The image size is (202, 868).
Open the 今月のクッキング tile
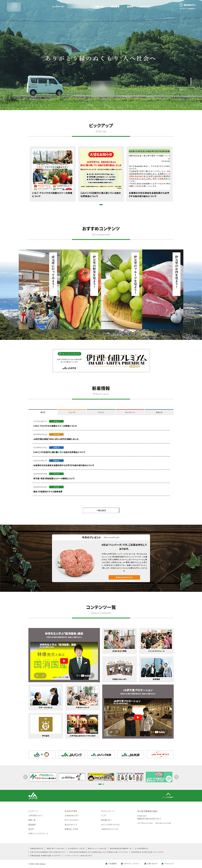coord(82,697)
